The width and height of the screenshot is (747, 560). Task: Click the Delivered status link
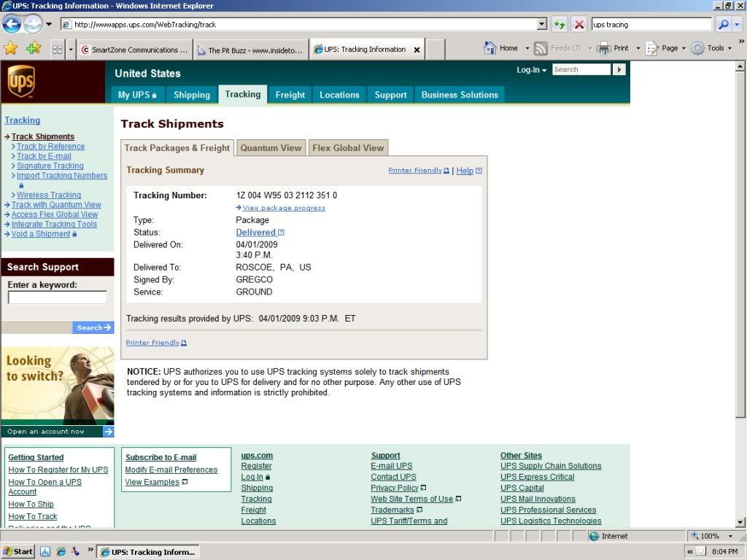tap(256, 233)
